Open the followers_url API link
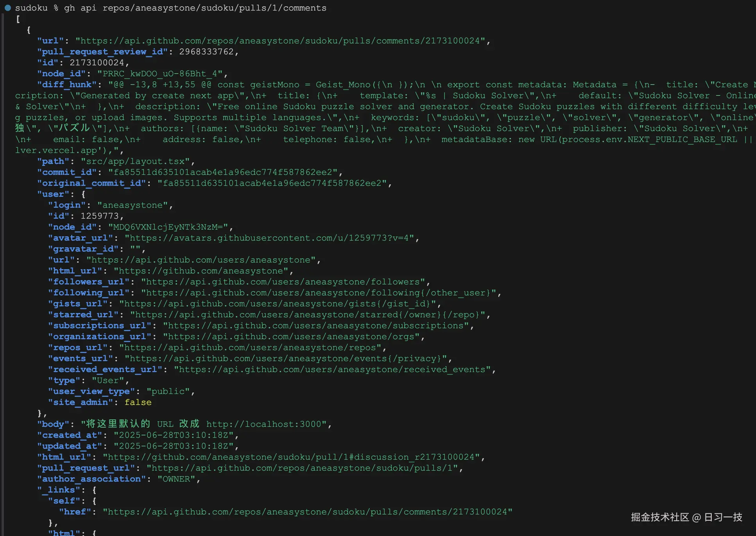The image size is (756, 536). point(285,282)
